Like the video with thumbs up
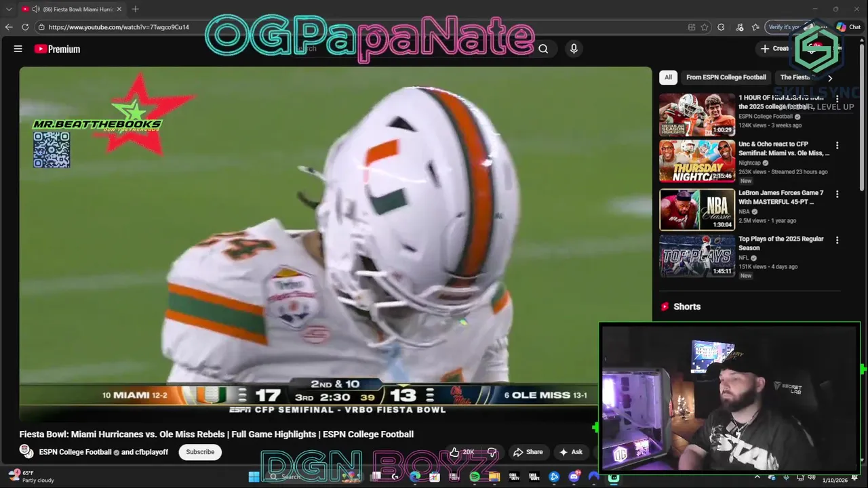 pyautogui.click(x=461, y=452)
